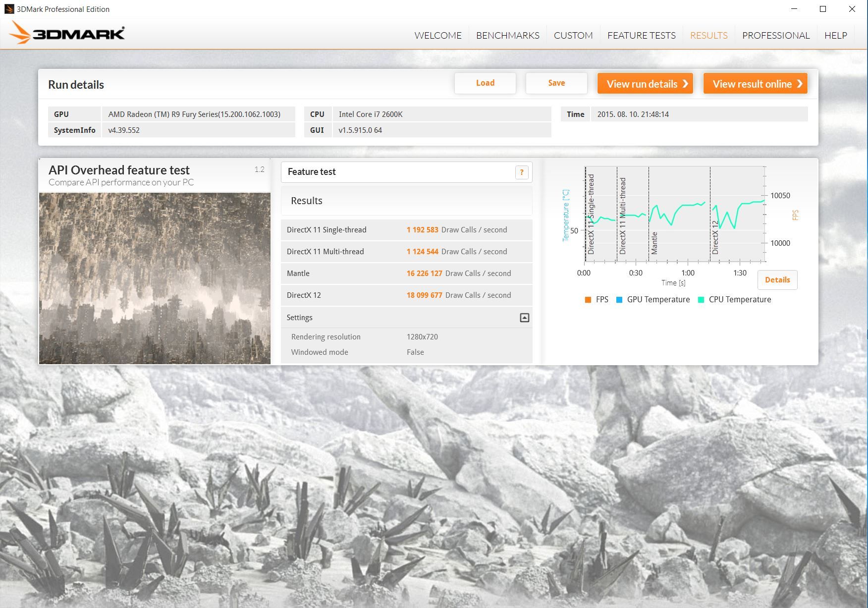
Task: Select the RESULTS tab
Action: coord(709,36)
